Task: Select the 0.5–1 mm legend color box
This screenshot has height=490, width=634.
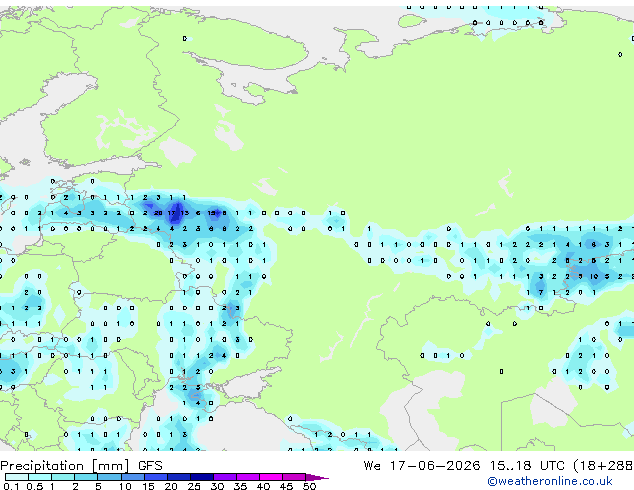Action: [x=40, y=477]
